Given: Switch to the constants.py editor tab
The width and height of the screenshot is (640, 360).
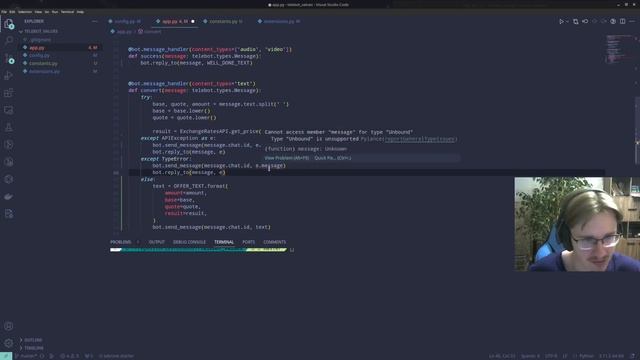Looking at the screenshot, I should (x=223, y=21).
